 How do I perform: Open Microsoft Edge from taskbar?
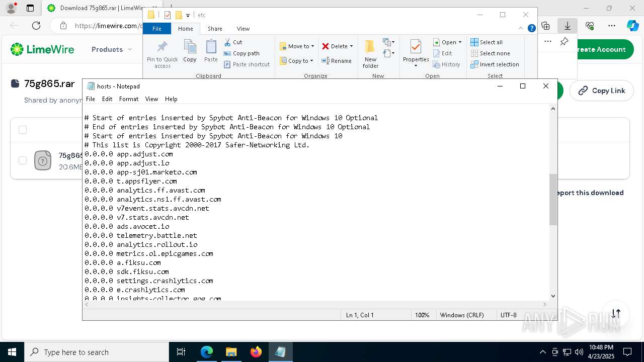tap(207, 352)
